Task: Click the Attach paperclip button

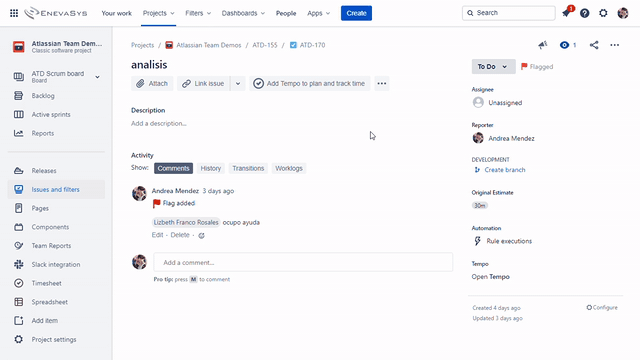Action: (152, 83)
